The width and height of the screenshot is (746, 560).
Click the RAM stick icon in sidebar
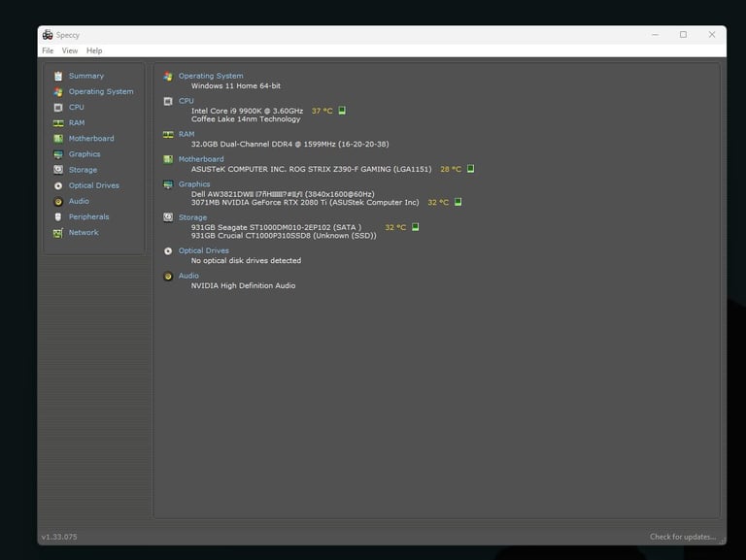tap(58, 123)
